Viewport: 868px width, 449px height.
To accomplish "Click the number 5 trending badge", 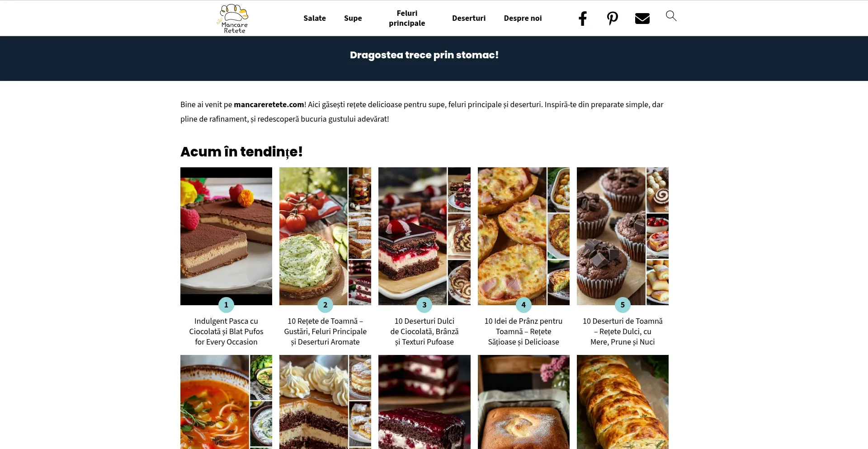I will click(623, 305).
